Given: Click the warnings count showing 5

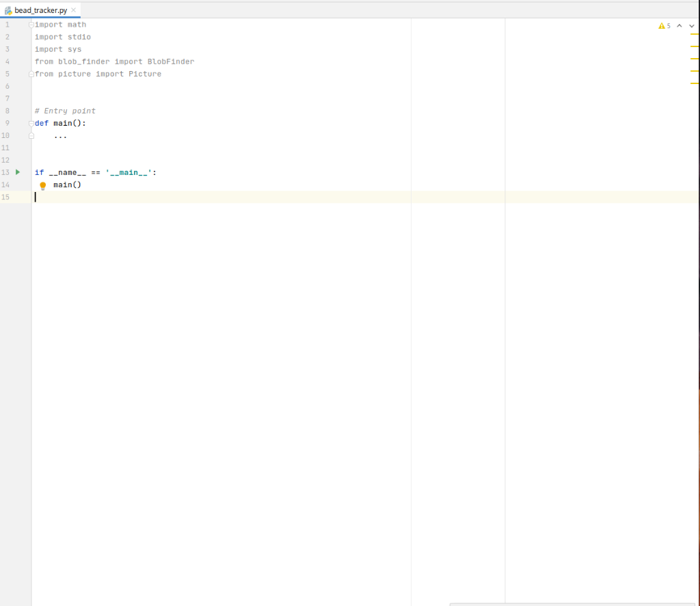Looking at the screenshot, I should pyautogui.click(x=667, y=25).
